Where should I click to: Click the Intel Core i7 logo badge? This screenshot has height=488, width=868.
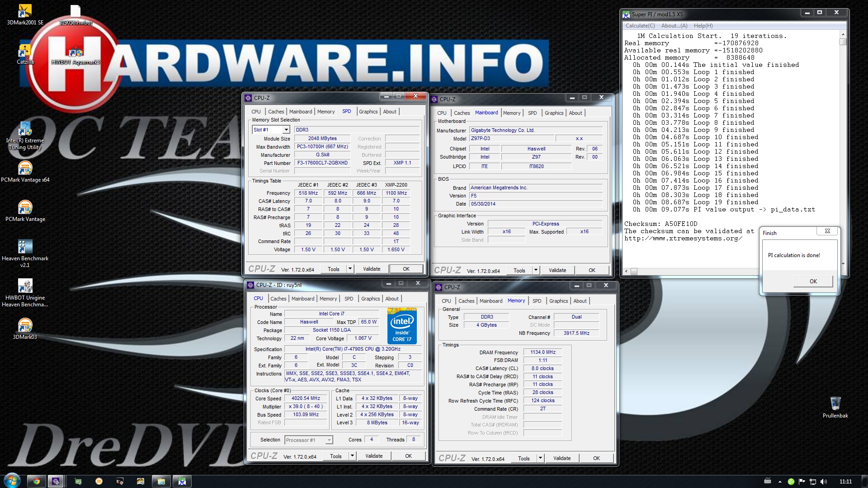[402, 326]
